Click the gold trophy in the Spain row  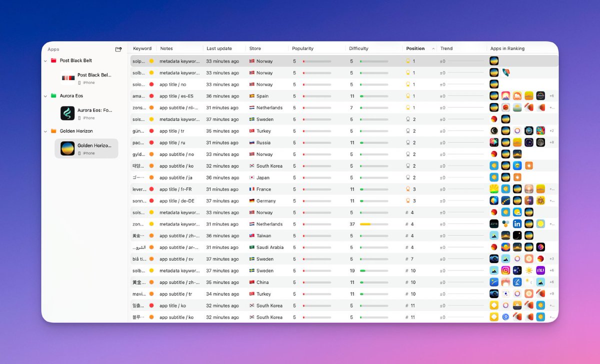coord(408,96)
